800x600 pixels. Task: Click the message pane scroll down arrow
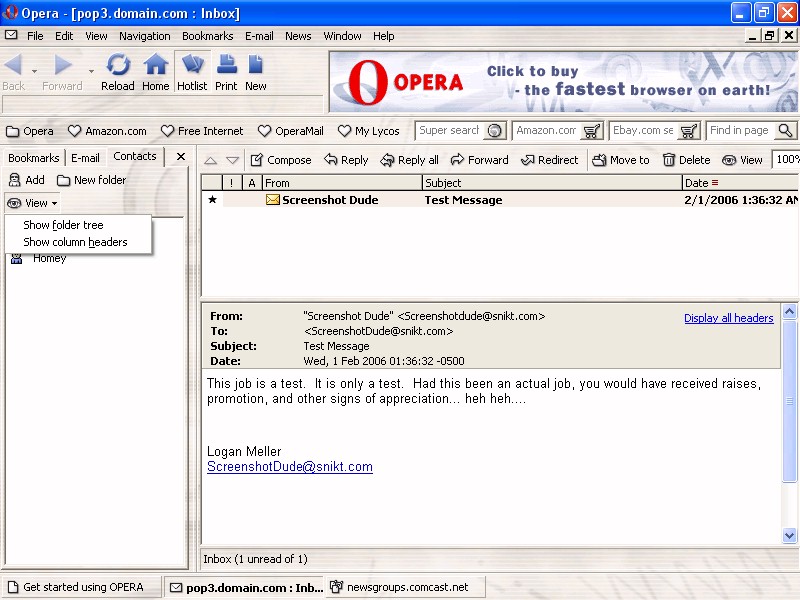coord(789,535)
